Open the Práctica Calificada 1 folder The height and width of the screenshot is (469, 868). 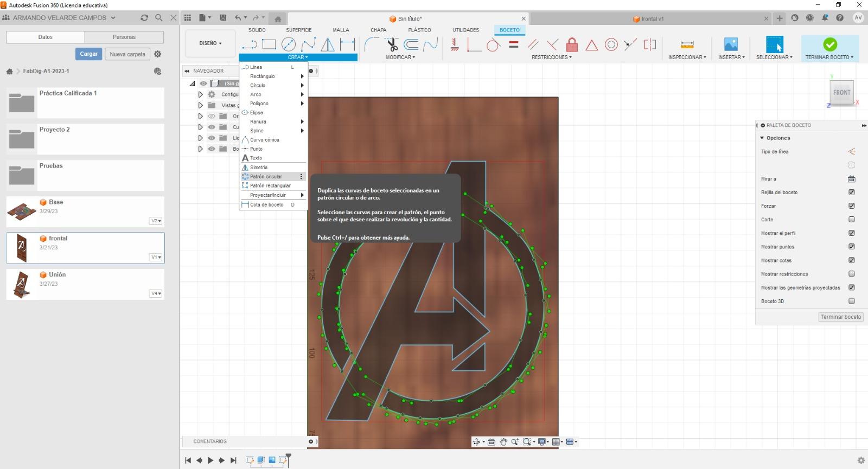[x=85, y=102]
